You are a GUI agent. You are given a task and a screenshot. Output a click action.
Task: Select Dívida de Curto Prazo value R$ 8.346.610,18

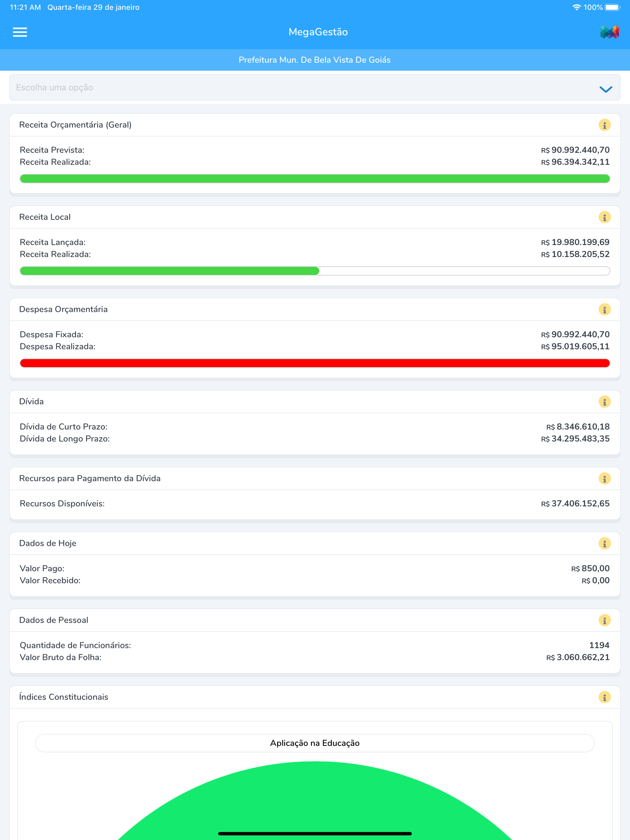point(578,427)
